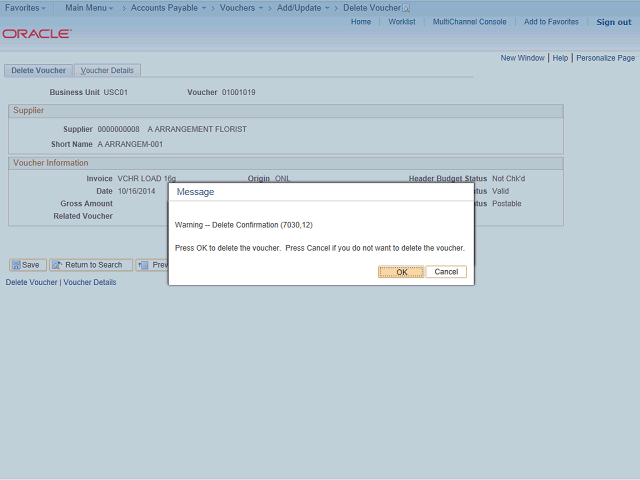Viewport: 640px width, 480px height.
Task: Switch to the Delete Voucher tab
Action: point(38,70)
